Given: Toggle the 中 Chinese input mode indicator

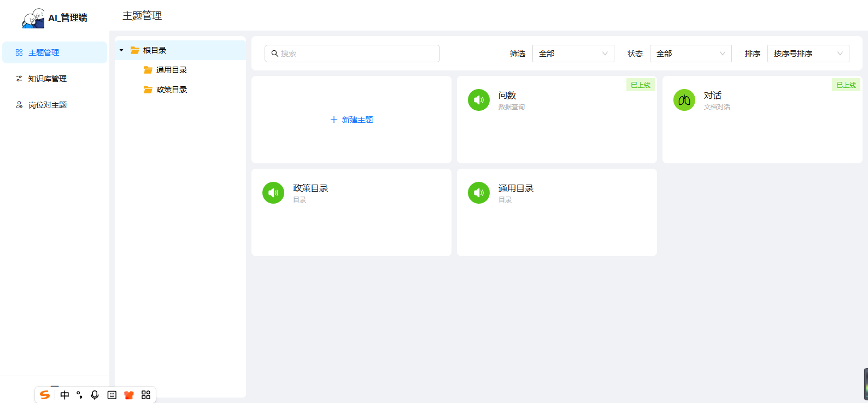Looking at the screenshot, I should (x=64, y=395).
